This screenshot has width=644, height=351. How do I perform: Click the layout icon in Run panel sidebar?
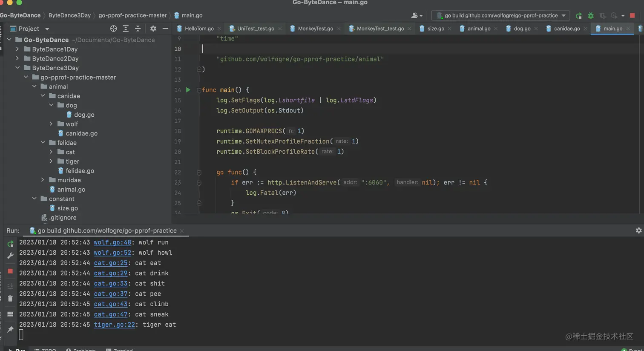coord(10,314)
